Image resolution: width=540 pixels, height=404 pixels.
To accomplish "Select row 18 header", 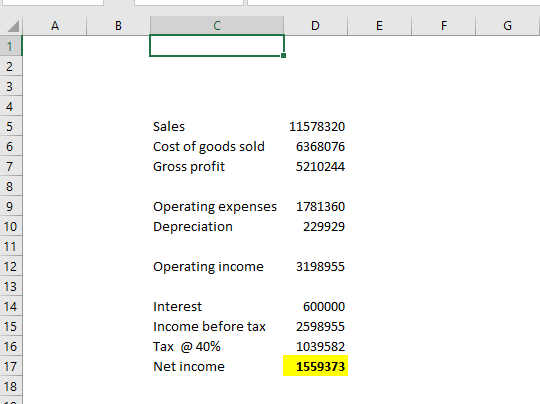I will [x=10, y=386].
